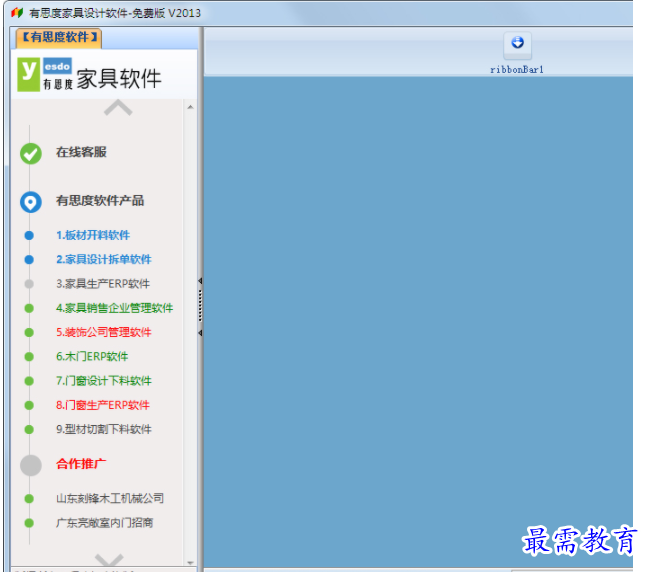Open 在线客服 online support
Screen dimensions: 646x572
[82, 152]
